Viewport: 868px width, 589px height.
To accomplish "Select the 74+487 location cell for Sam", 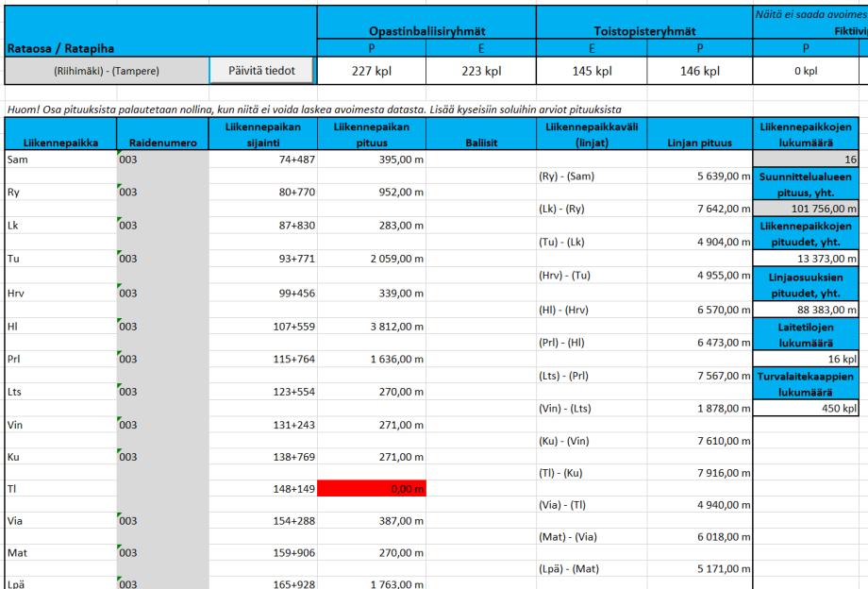I will click(x=263, y=160).
